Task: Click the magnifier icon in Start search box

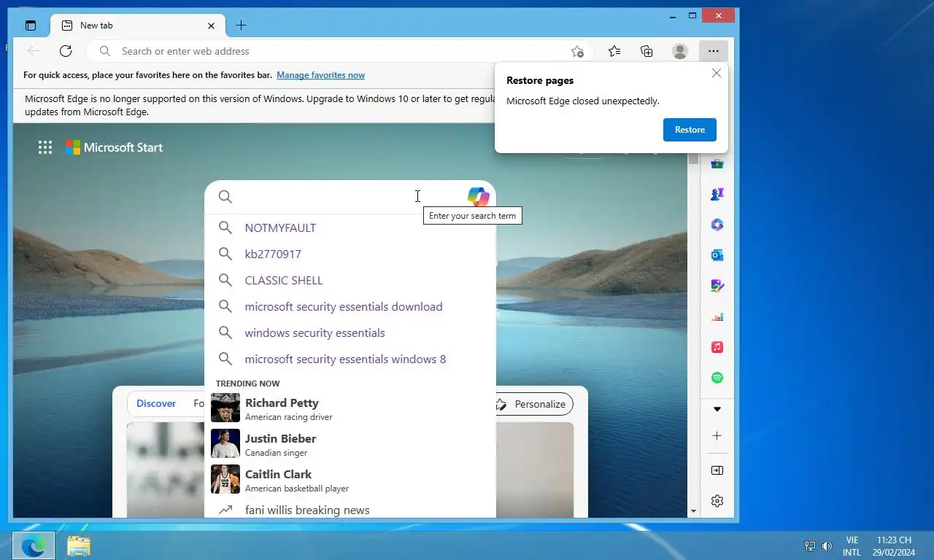Action: pyautogui.click(x=225, y=197)
